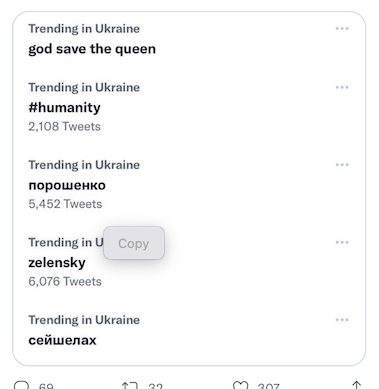This screenshot has height=389, width=379.
Task: Click the reply speech bubble icon
Action: 22,385
